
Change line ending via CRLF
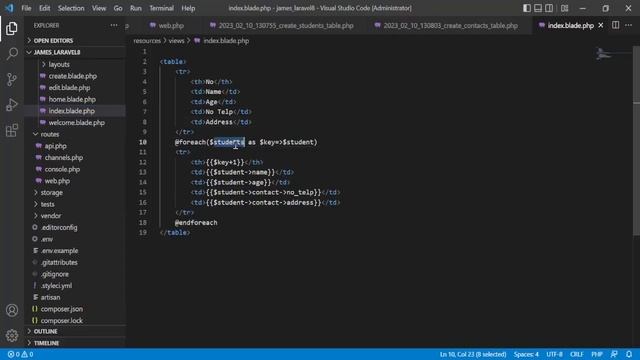[x=576, y=354]
